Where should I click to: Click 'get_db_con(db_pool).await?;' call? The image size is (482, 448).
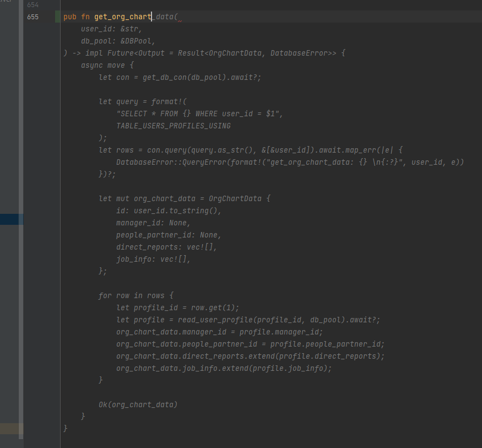click(202, 77)
